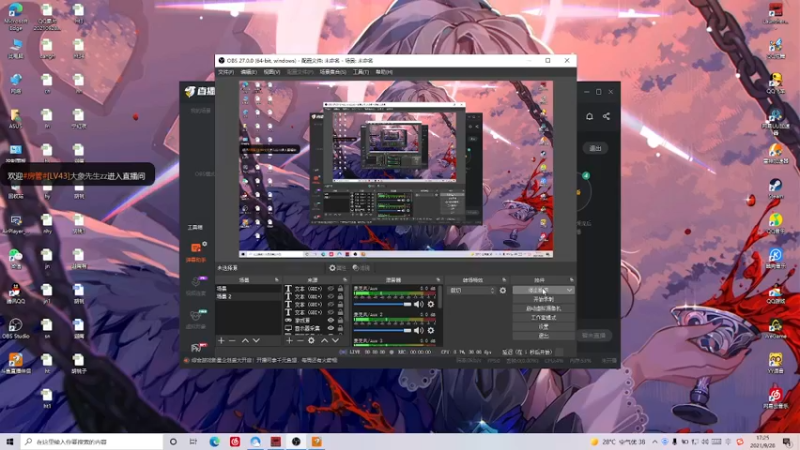Open 弹幕助手 in streaming assistant sidebar
The image size is (800, 450).
(196, 253)
